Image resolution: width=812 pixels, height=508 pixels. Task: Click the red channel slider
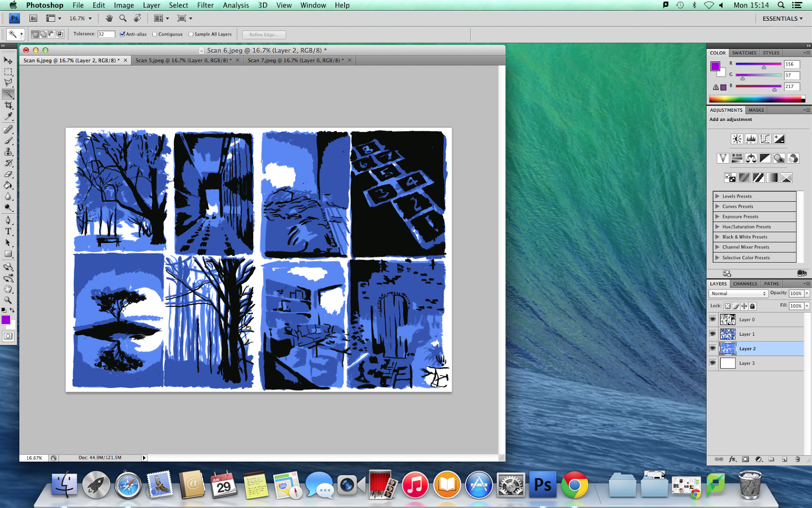758,64
